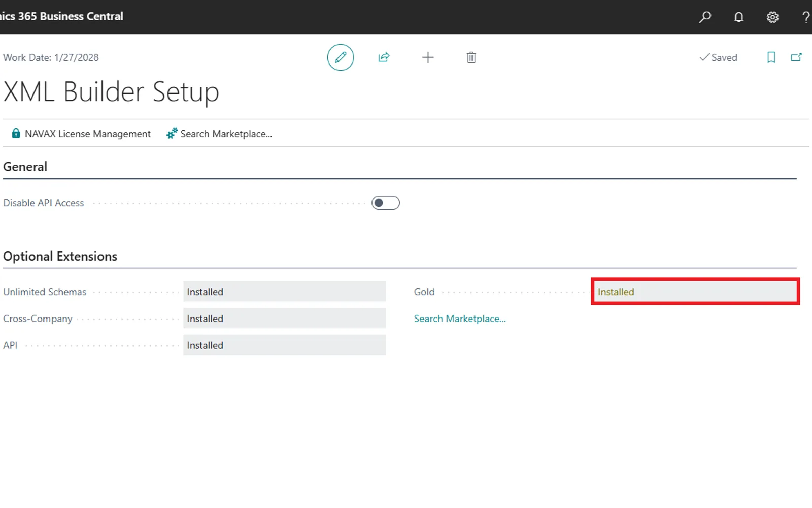The height and width of the screenshot is (508, 812).
Task: Click the API field label
Action: (x=10, y=345)
